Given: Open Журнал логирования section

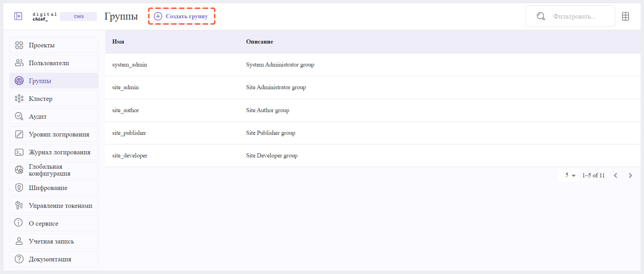Looking at the screenshot, I should 54,152.
